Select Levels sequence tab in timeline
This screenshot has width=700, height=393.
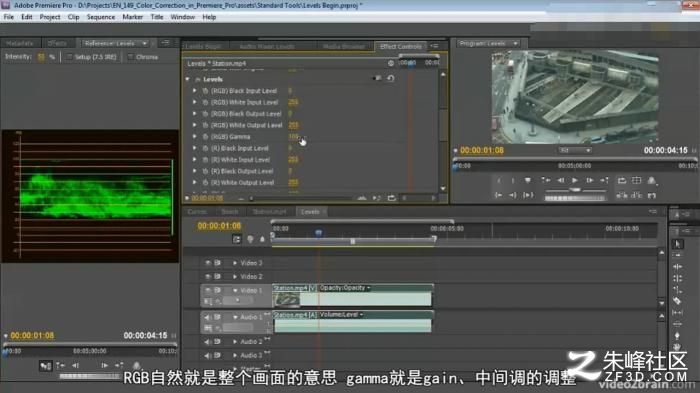pyautogui.click(x=310, y=212)
